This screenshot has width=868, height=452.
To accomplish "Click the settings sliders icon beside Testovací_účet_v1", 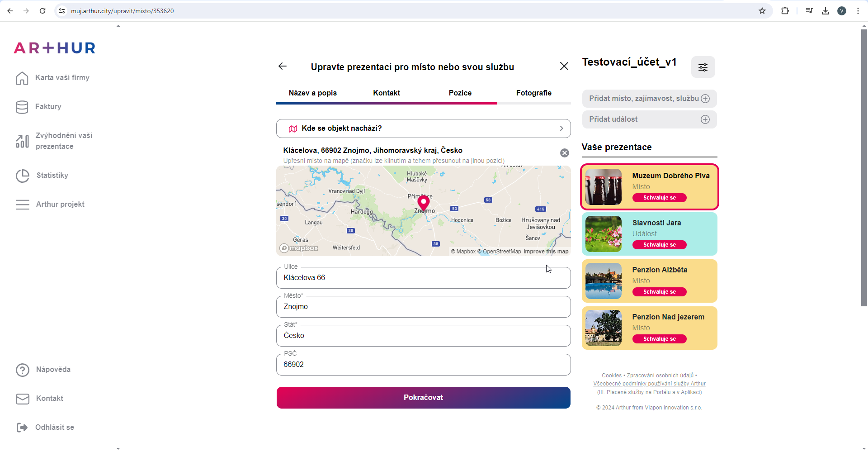I will click(703, 67).
